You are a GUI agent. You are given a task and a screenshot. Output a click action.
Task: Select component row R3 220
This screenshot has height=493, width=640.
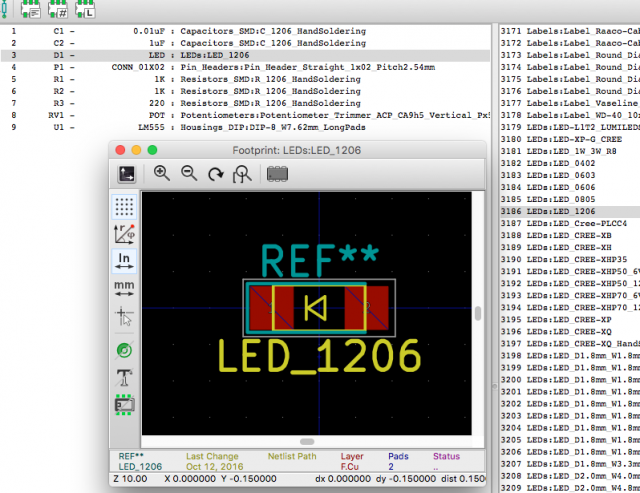tap(245, 103)
